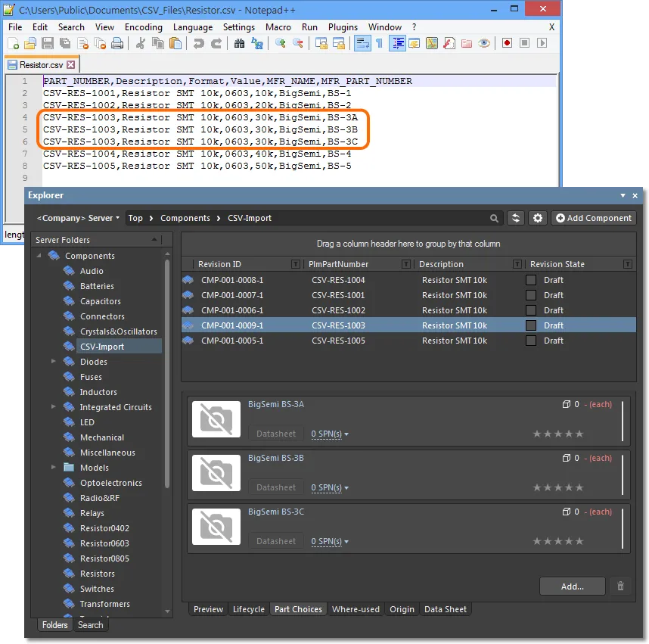Viewport: 649px width, 644px height.
Task: Open Explorer settings gear
Action: (538, 218)
